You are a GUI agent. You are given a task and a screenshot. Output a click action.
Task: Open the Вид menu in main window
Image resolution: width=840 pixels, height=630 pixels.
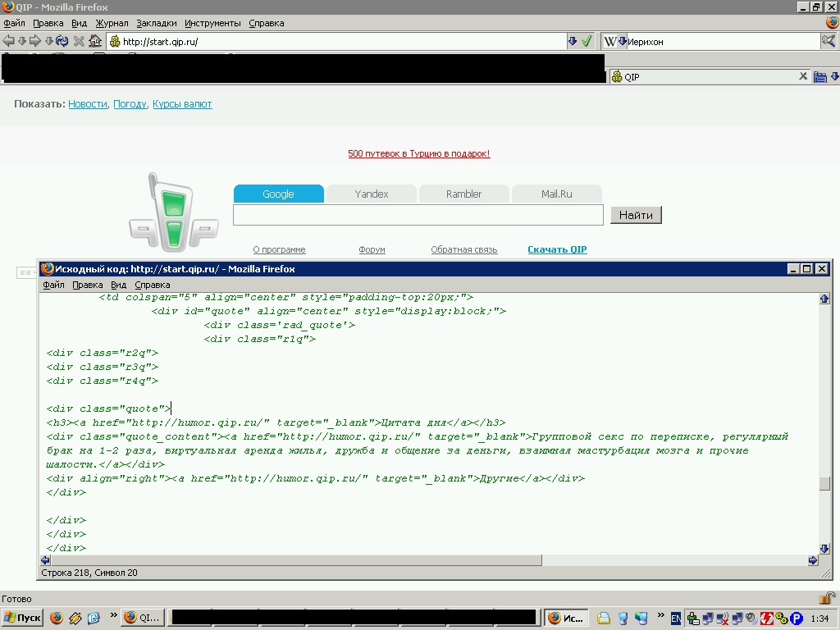tap(79, 23)
